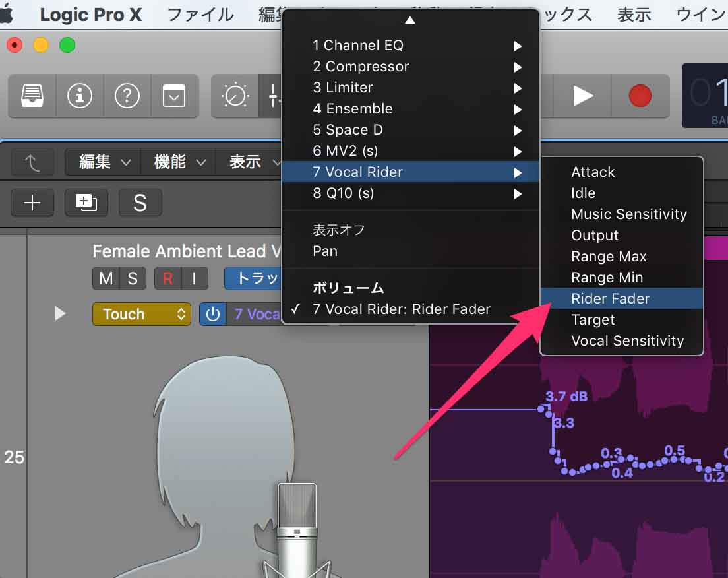Solo the Female Ambient Lead track
Screen dimensions: 728x578
pyautogui.click(x=133, y=278)
